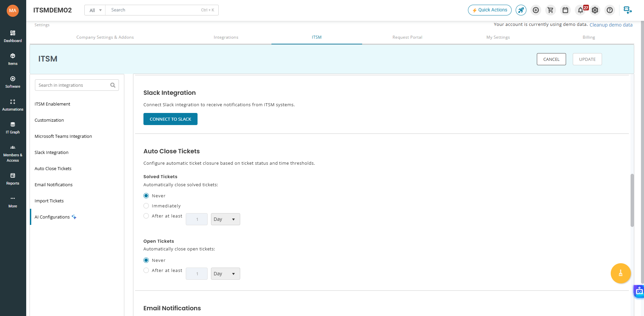Open notifications bell with 27 badge
The height and width of the screenshot is (316, 644).
point(581,10)
